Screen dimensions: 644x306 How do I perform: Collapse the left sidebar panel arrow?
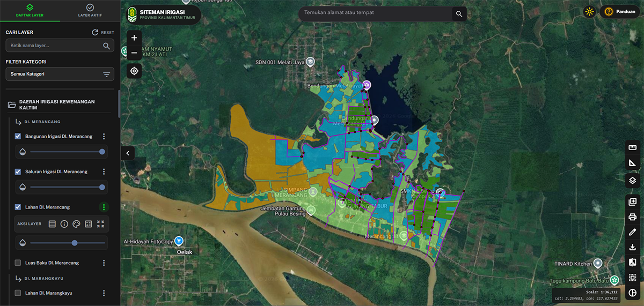point(128,153)
